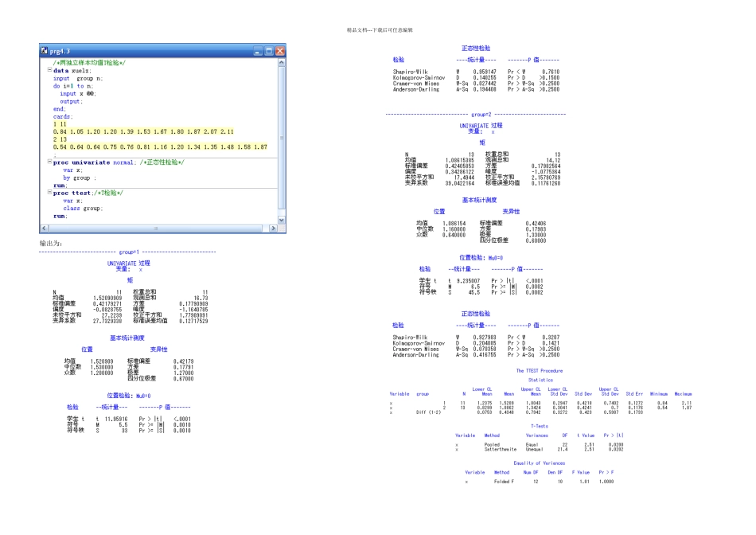Image resolution: width=756 pixels, height=535 pixels.
Task: Click the 'data xuelx;' code line
Action: (72, 70)
